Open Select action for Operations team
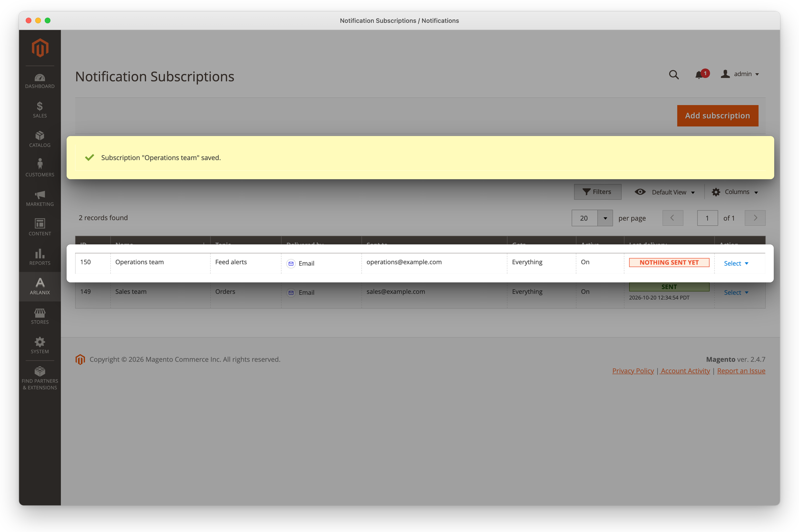Image resolution: width=799 pixels, height=532 pixels. pyautogui.click(x=736, y=264)
